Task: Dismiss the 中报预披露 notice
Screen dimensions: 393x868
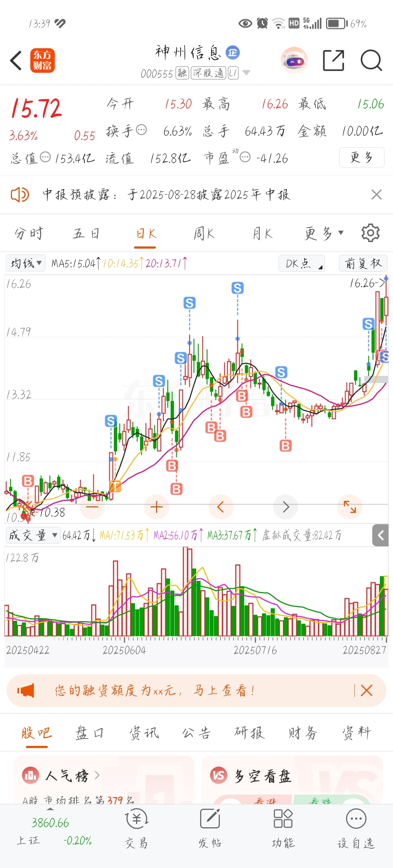Action: pos(377,194)
